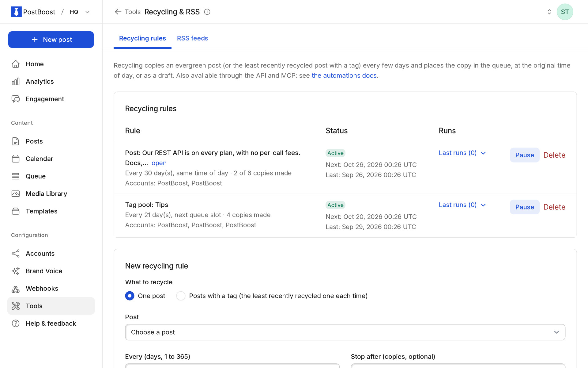
Task: Open Engagement via the chat bubble icon
Action: (x=16, y=99)
